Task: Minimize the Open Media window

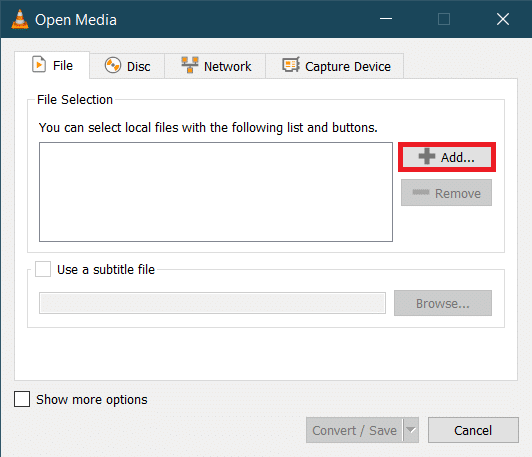Action: click(386, 19)
